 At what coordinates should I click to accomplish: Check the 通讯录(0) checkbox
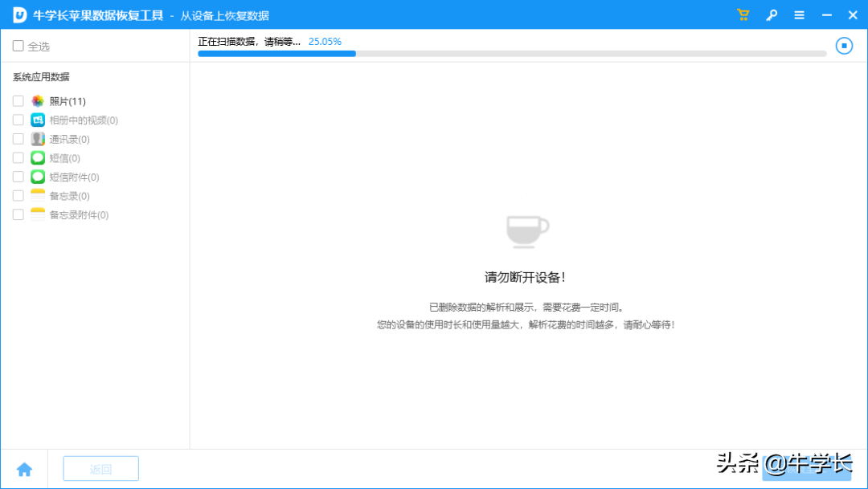pyautogui.click(x=18, y=139)
